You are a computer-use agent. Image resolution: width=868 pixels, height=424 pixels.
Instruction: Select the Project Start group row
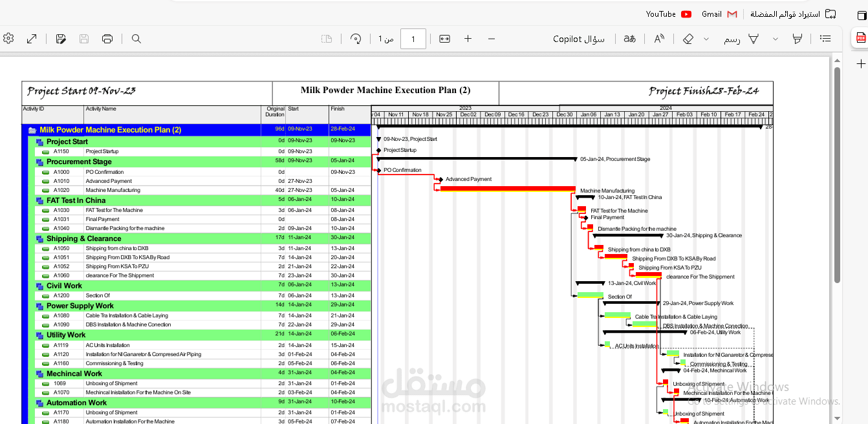pyautogui.click(x=202, y=142)
